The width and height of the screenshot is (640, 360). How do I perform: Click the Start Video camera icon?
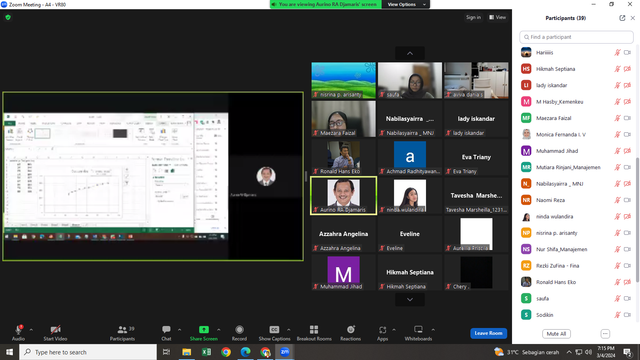click(56, 330)
